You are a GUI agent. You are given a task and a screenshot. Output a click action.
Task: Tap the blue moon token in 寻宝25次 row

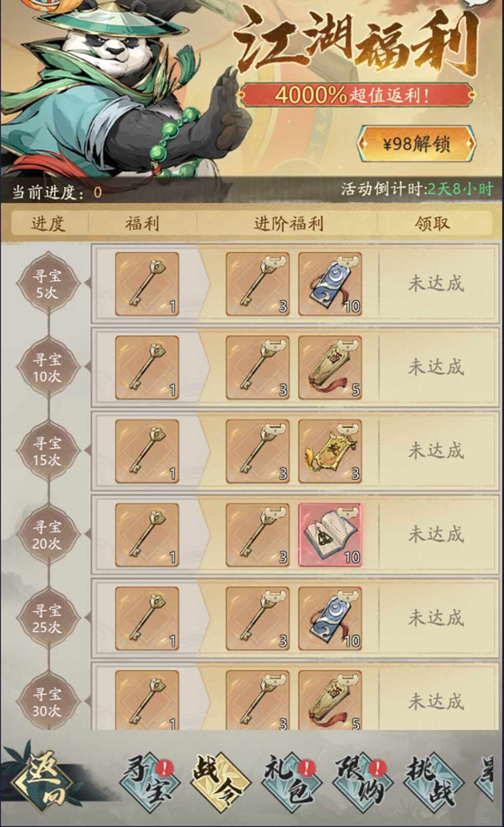tap(330, 618)
